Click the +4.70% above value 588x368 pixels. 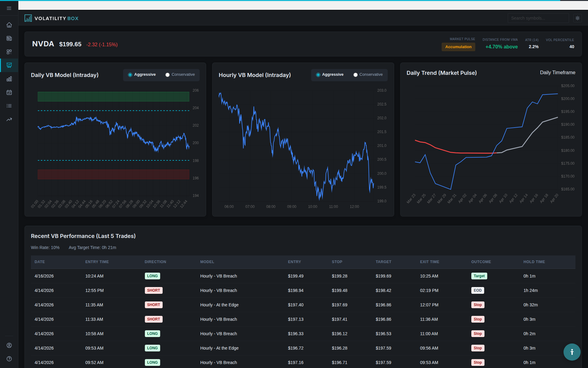501,47
